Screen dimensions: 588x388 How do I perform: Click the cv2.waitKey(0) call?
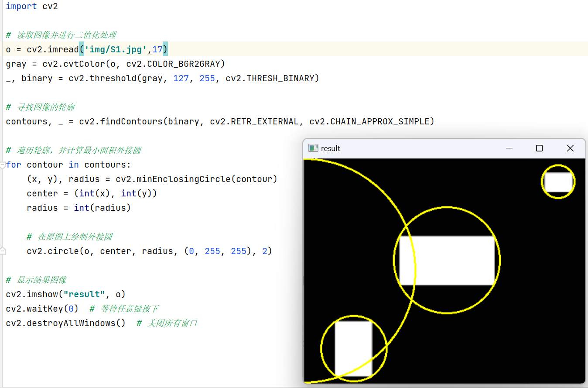point(42,309)
